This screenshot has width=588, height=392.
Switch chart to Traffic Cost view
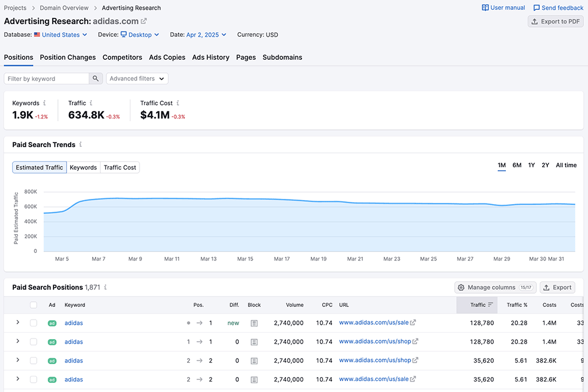120,167
